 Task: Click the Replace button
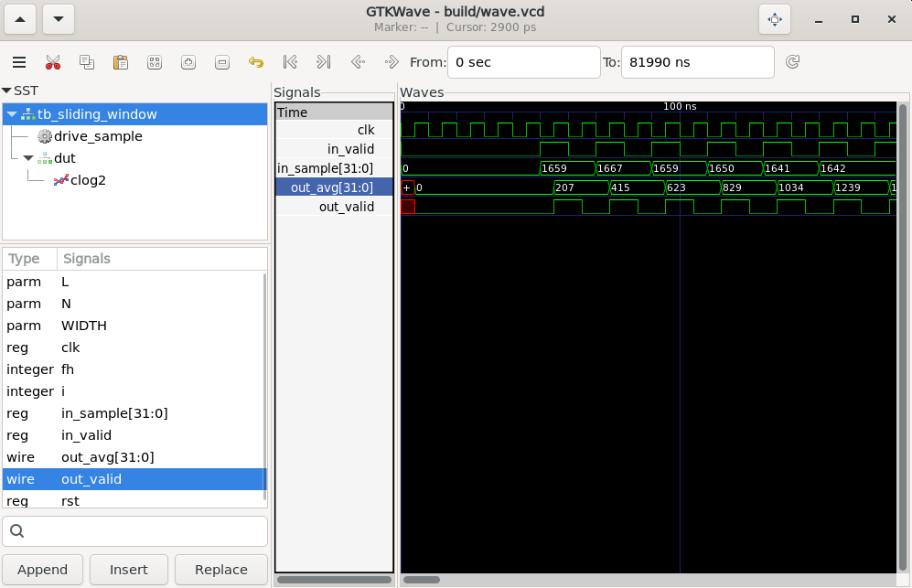[x=221, y=570]
